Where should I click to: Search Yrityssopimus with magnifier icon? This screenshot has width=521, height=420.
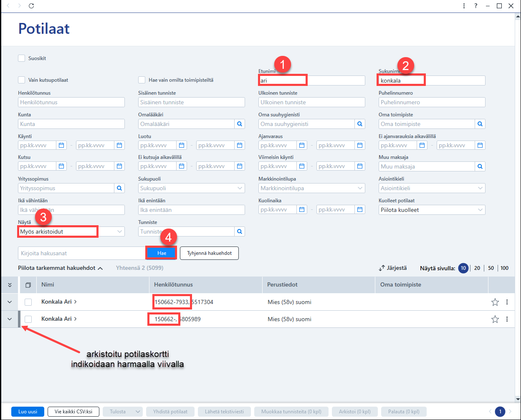(119, 188)
